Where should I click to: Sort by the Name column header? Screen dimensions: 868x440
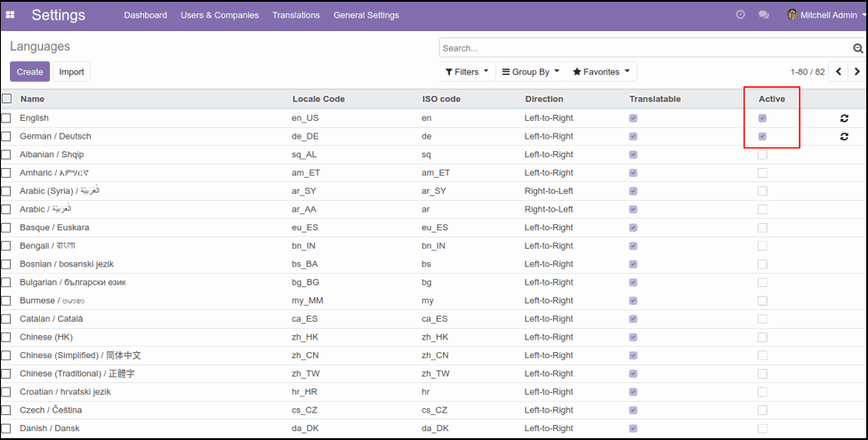32,99
